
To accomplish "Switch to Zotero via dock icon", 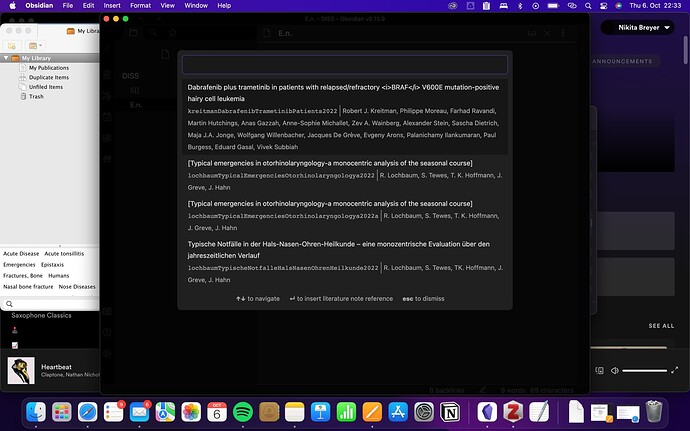I will 513,413.
